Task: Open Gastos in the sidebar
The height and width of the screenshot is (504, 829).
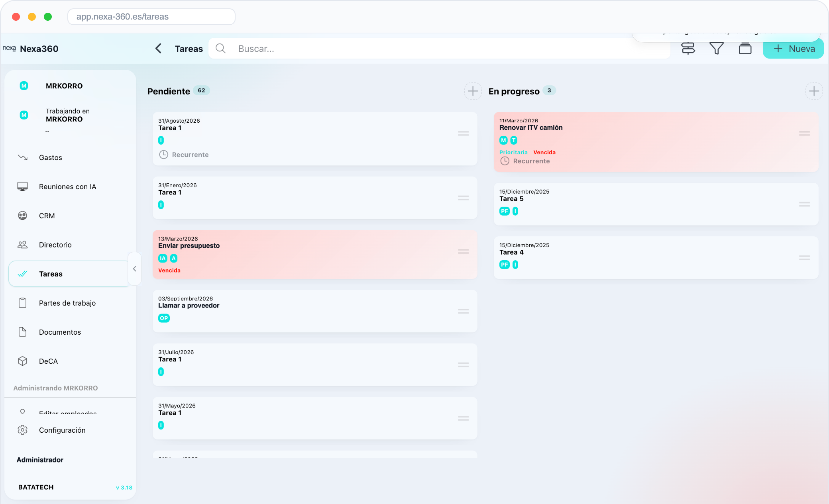Action: point(71,157)
